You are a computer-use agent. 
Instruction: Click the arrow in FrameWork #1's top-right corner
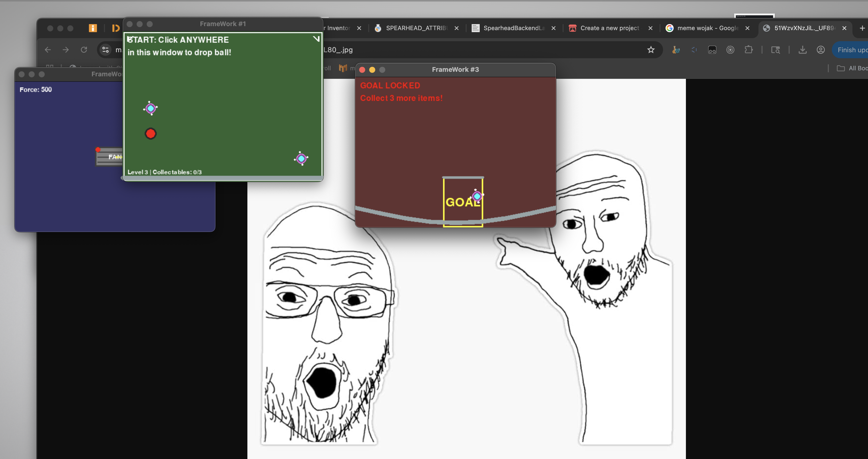point(316,39)
